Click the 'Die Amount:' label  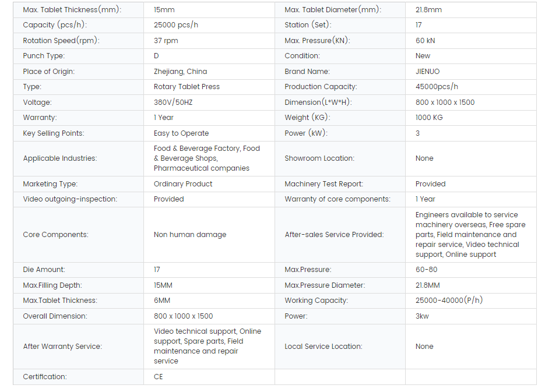point(44,270)
